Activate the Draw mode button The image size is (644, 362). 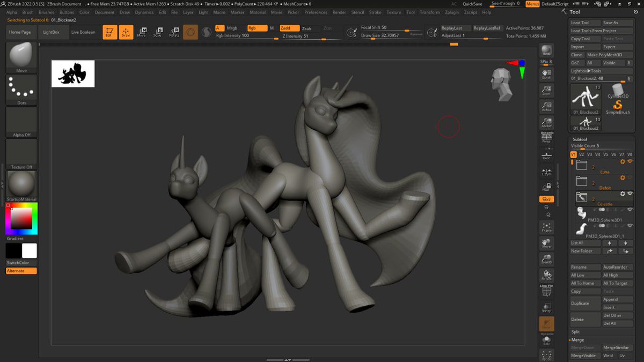(x=125, y=32)
